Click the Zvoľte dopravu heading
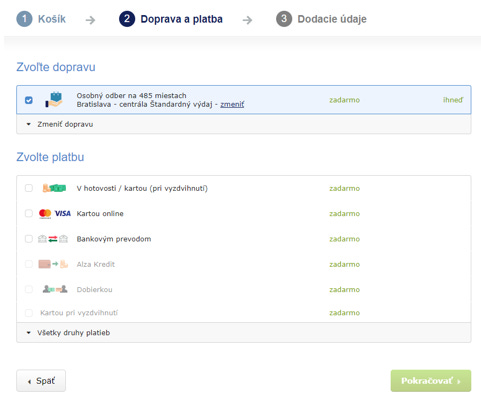 click(x=56, y=67)
